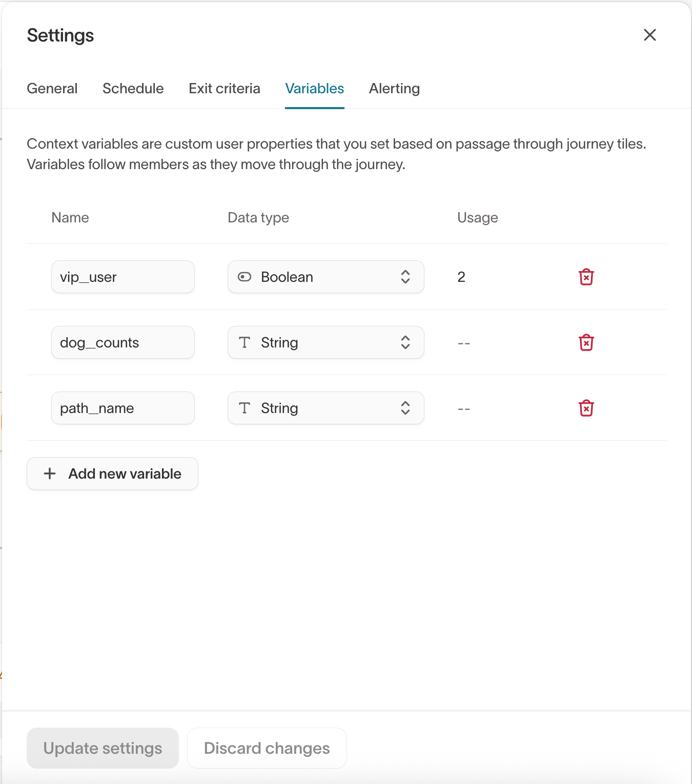
Task: Switch to the Alerting tab
Action: click(x=394, y=88)
